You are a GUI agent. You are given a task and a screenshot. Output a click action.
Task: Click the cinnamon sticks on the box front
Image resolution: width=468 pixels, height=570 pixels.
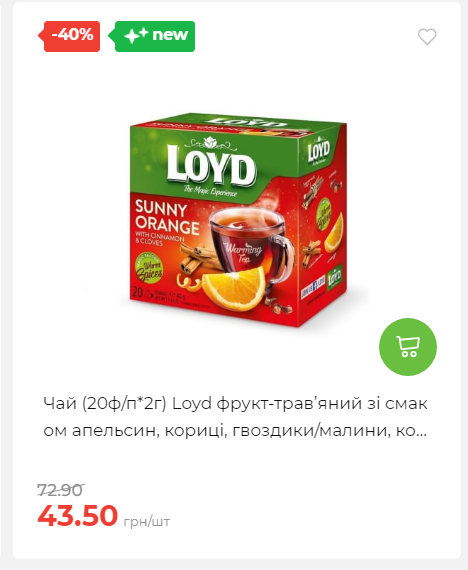(x=197, y=258)
